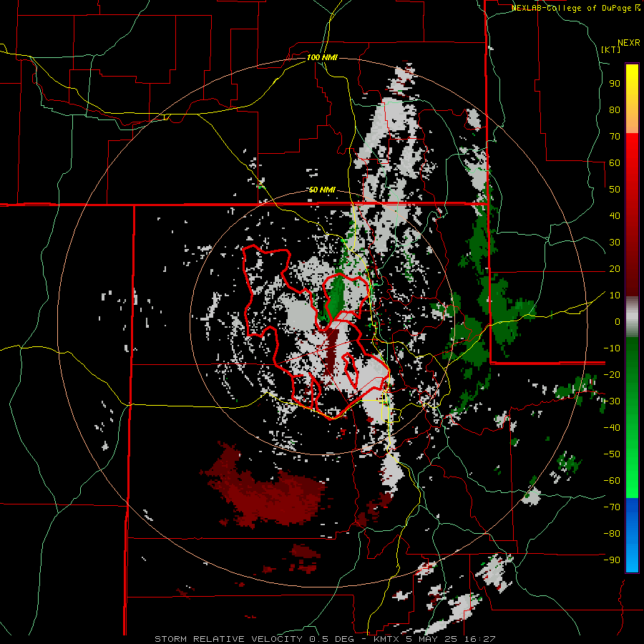Click the -60 value on velocity scale
Image resolution: width=644 pixels, height=644 pixels.
pyautogui.click(x=612, y=481)
